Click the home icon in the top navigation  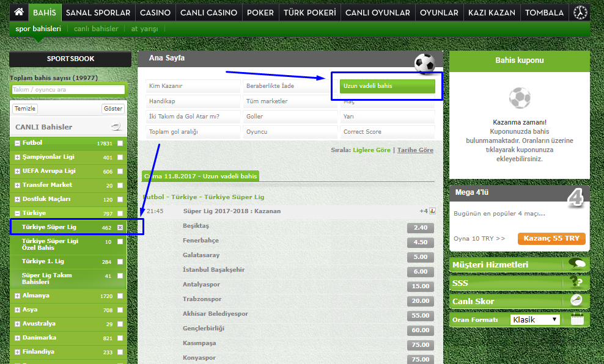19,12
